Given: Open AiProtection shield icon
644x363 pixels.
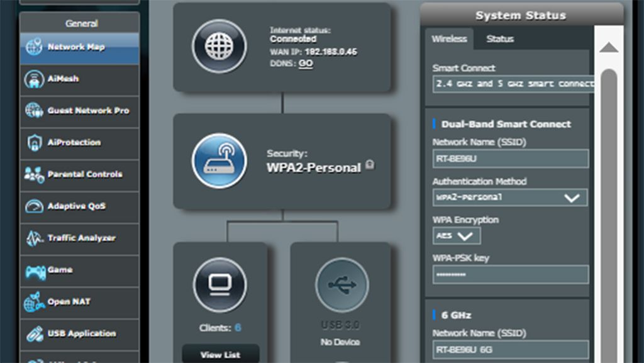Looking at the screenshot, I should click(35, 142).
